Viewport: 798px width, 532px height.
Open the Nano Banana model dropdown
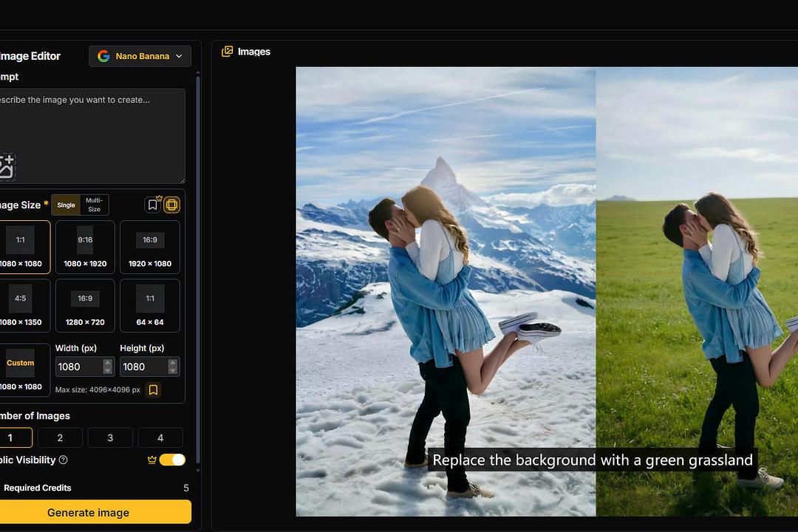pos(140,56)
